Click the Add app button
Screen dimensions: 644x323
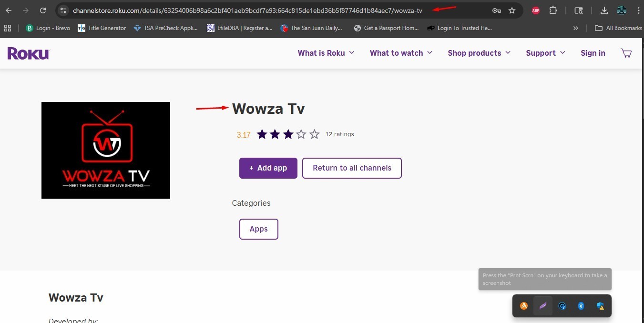click(x=268, y=168)
